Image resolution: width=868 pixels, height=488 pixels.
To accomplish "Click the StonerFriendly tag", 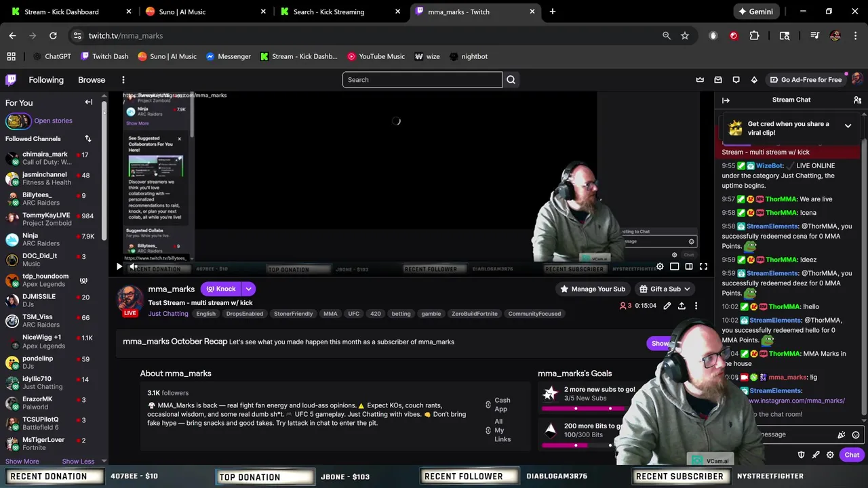I will pos(293,314).
